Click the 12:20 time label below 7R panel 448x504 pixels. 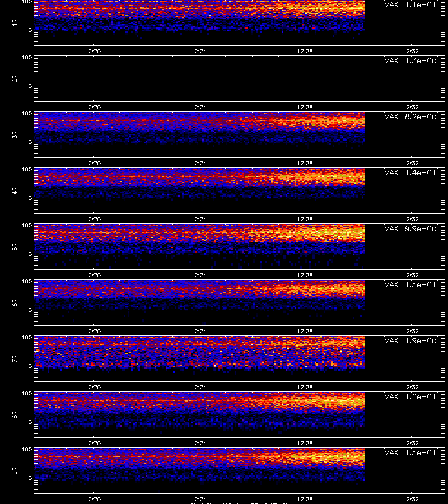click(x=93, y=388)
